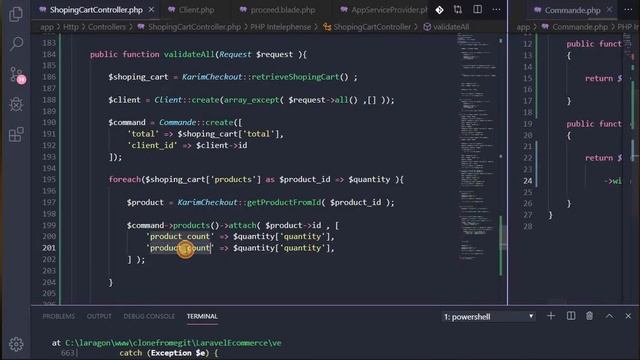Viewport: 640px width, 360px height.
Task: Maximize the panel with chevron up
Action: (x=609, y=316)
